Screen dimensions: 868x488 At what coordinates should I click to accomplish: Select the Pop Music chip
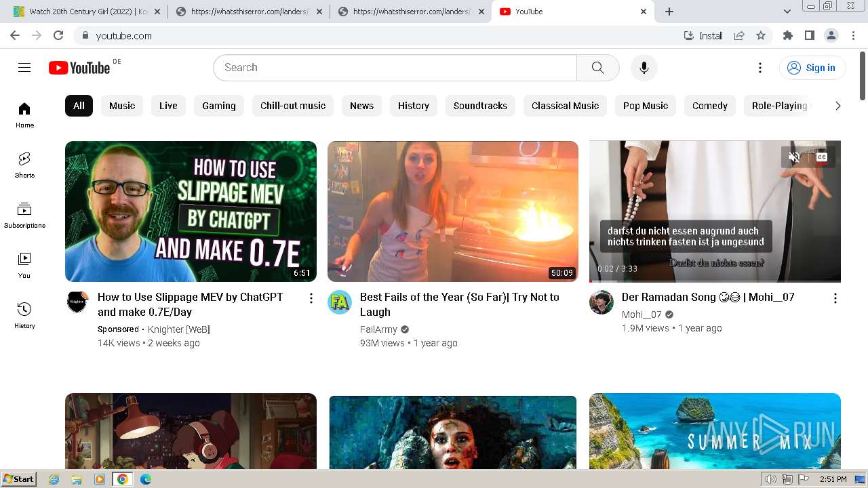tap(646, 106)
